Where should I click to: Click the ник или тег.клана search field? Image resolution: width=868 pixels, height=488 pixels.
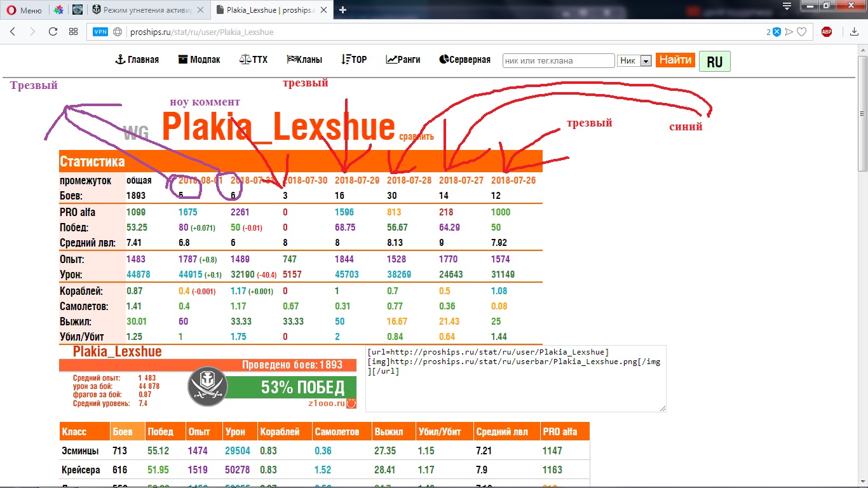pos(558,60)
